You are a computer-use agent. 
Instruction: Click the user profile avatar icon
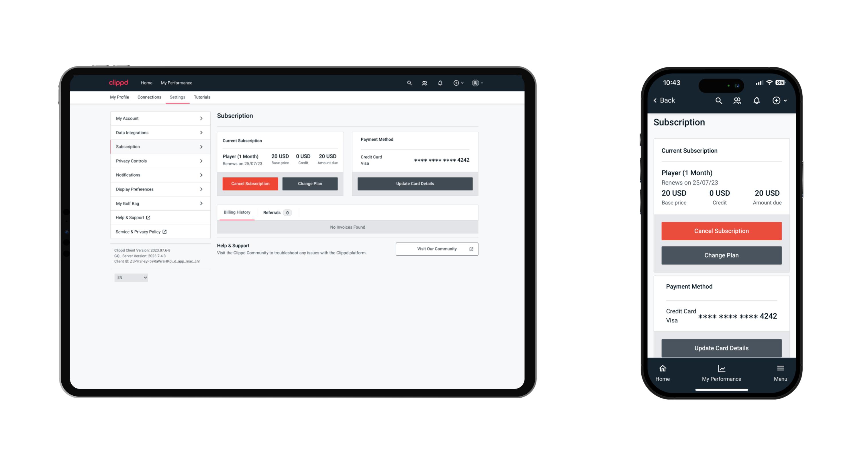[x=474, y=82]
